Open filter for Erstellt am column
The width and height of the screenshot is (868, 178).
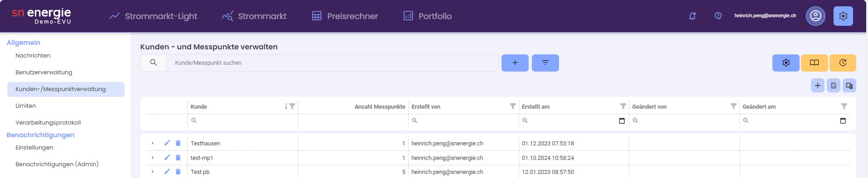tap(623, 106)
